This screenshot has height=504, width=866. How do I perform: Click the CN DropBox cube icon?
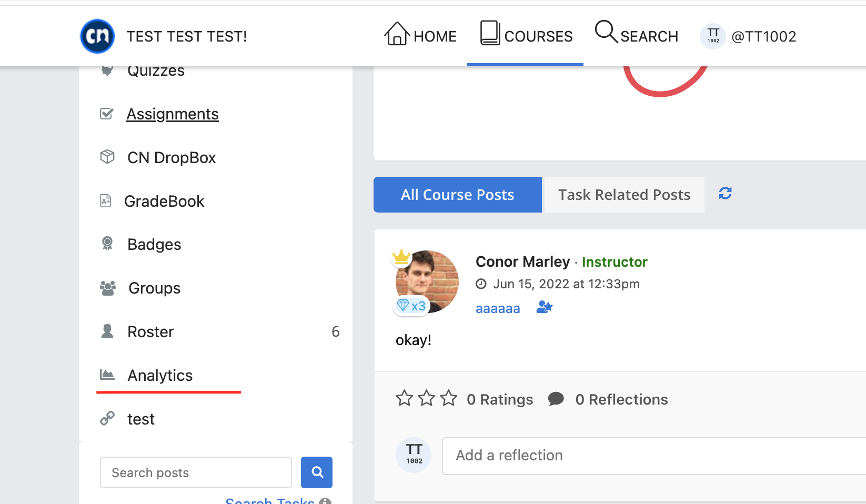click(x=107, y=157)
